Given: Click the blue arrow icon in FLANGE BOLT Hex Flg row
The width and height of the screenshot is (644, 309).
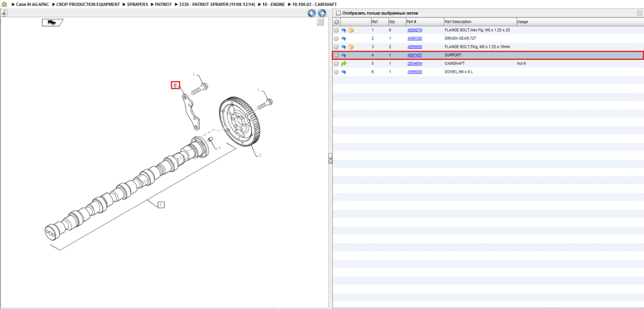Looking at the screenshot, I should point(344,30).
